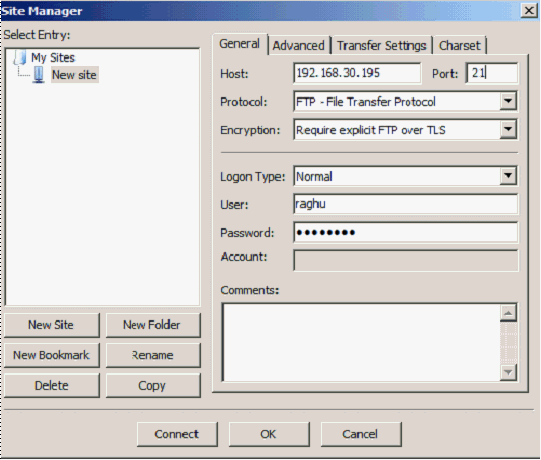Click the My Sites folder icon
The height and width of the screenshot is (460, 541).
tap(20, 57)
